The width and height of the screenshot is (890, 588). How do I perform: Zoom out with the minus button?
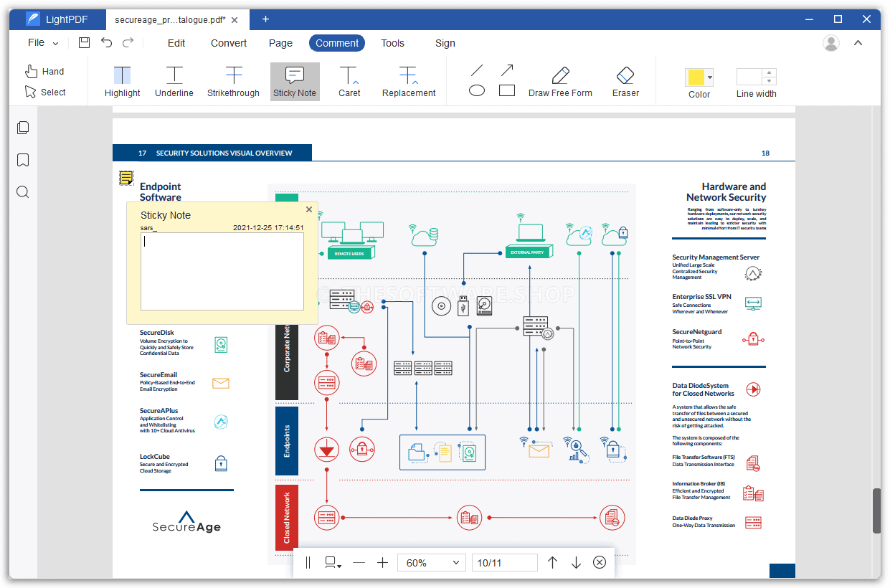[x=359, y=563]
